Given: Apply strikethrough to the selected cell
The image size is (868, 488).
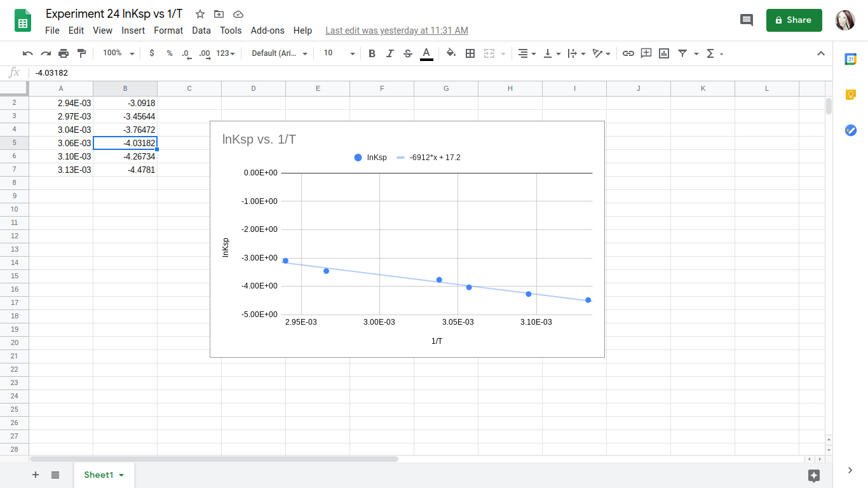Looking at the screenshot, I should pos(407,53).
